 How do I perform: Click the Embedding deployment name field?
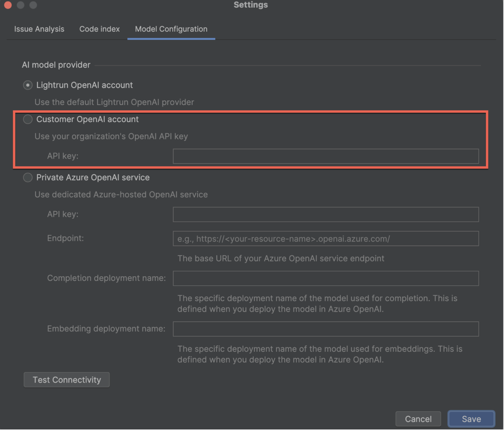[x=325, y=329]
